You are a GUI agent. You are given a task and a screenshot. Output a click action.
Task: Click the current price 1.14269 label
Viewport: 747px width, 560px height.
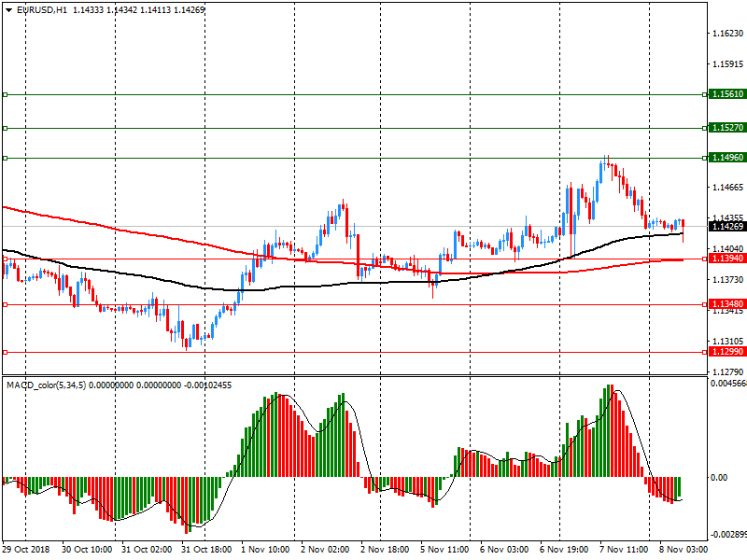click(x=726, y=227)
